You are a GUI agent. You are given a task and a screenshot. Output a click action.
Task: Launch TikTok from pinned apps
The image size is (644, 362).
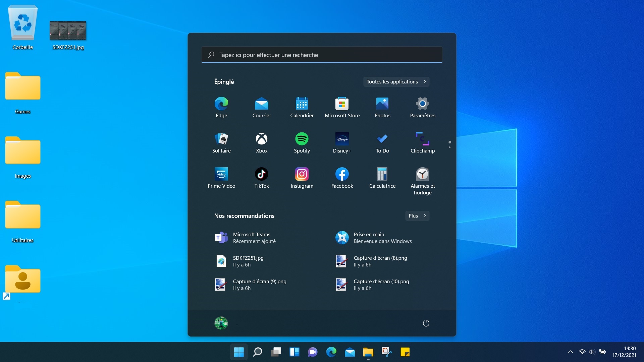click(262, 178)
